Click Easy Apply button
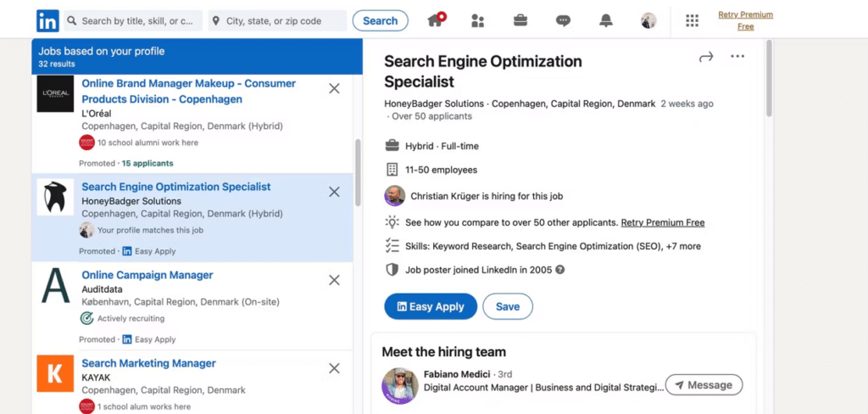Viewport: 868px width, 414px height. pyautogui.click(x=431, y=306)
